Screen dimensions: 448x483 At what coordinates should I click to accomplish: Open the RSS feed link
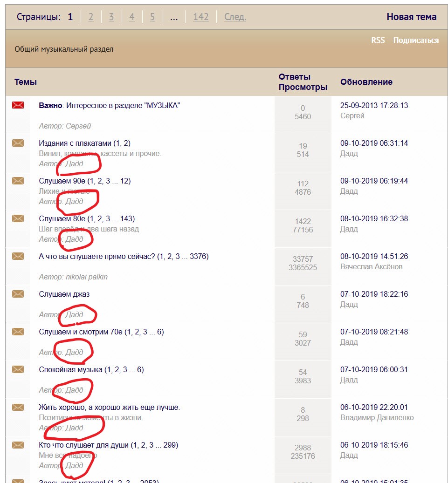coord(378,40)
